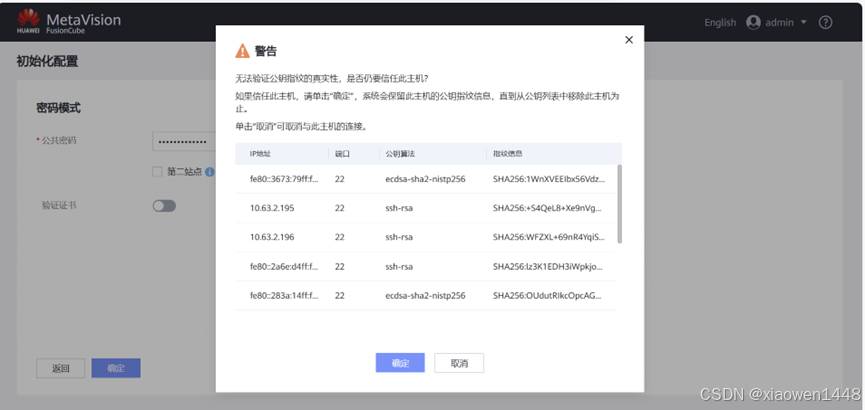Click the admin user avatar icon
This screenshot has width=865, height=410.
tap(753, 22)
